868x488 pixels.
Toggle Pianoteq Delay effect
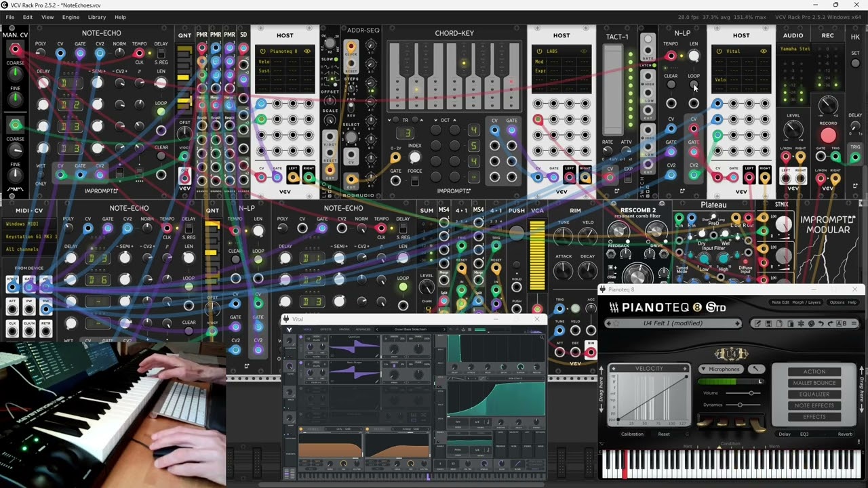tap(785, 434)
